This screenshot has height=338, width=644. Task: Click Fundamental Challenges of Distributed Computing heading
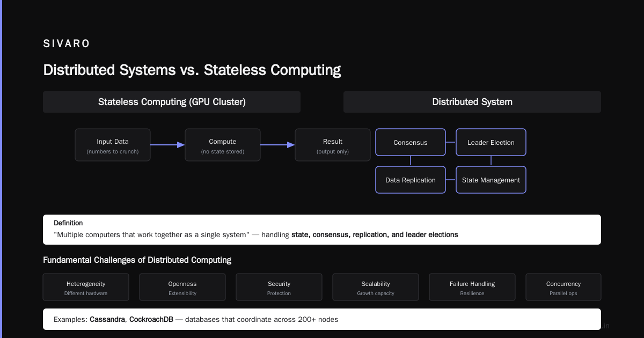(137, 260)
